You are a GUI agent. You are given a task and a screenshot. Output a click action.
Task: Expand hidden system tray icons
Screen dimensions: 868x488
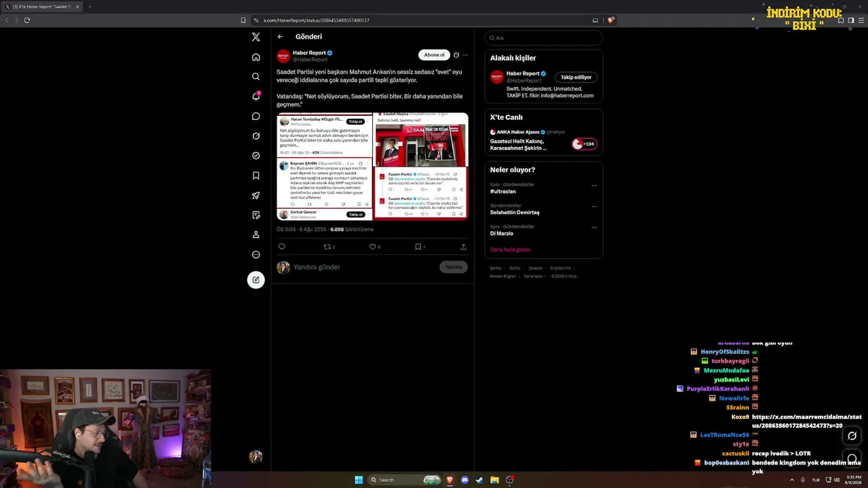tap(792, 480)
